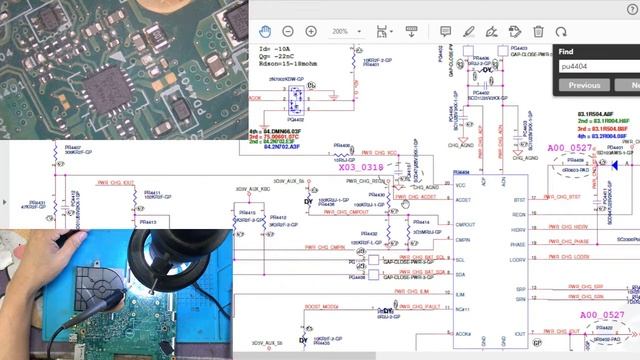The height and width of the screenshot is (360, 640).
Task: Click the rotate view icon
Action: 561,31
